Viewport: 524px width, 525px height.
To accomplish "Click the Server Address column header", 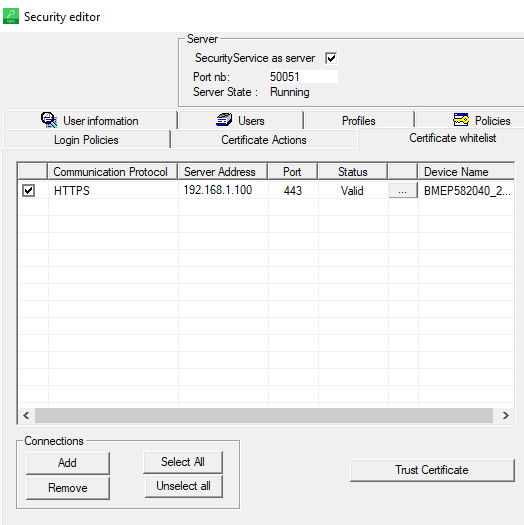I will tap(223, 172).
